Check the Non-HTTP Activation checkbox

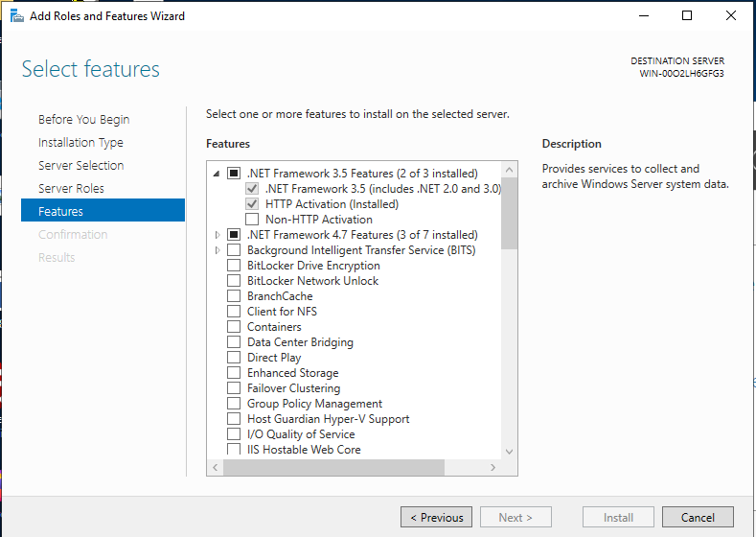[252, 220]
